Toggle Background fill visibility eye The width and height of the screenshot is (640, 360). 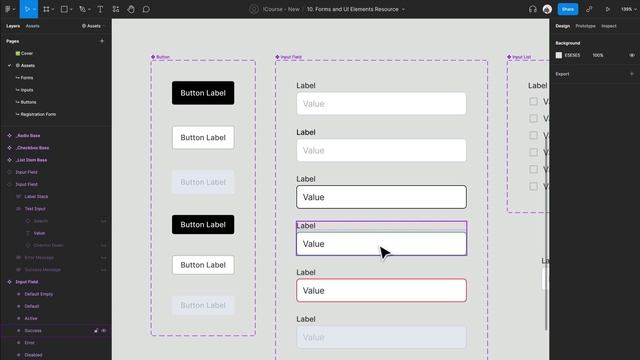[x=631, y=55]
